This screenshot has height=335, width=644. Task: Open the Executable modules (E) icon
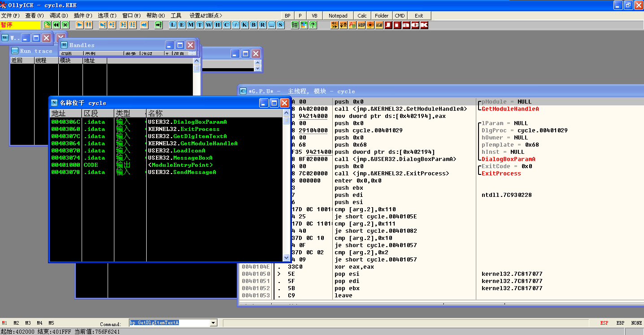coord(182,25)
